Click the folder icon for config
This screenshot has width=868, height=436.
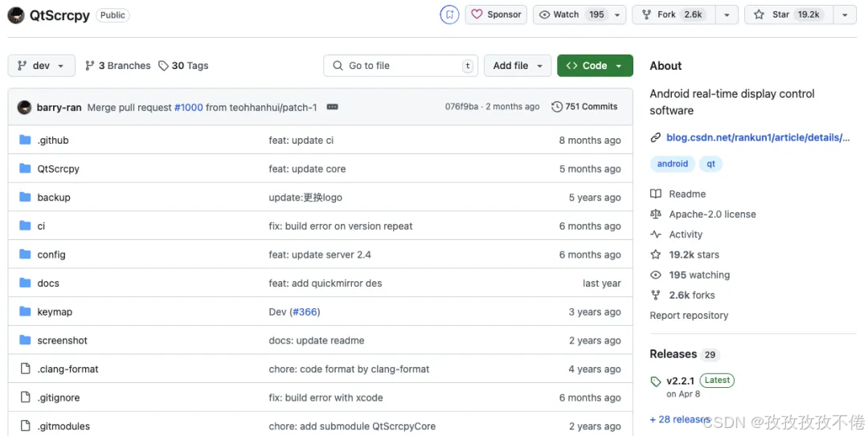coord(25,255)
